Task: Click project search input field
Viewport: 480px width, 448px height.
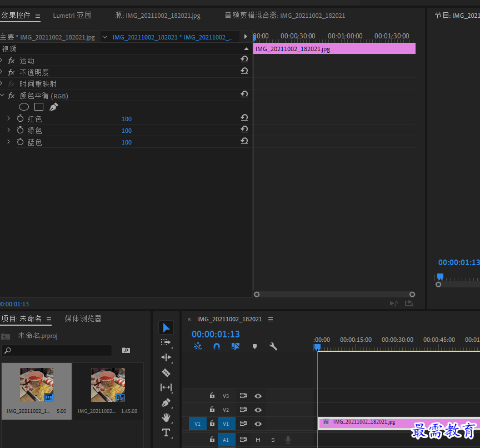Action: point(57,350)
